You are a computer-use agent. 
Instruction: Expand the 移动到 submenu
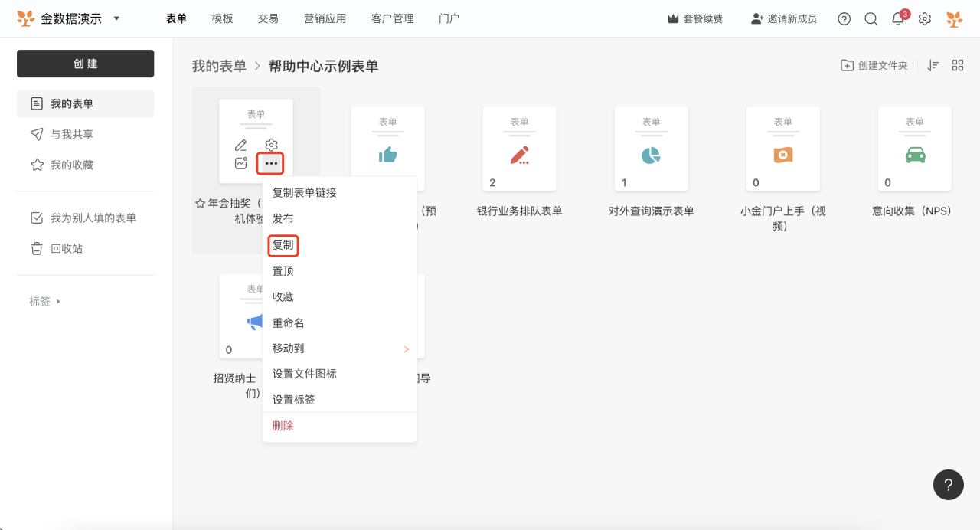click(339, 348)
